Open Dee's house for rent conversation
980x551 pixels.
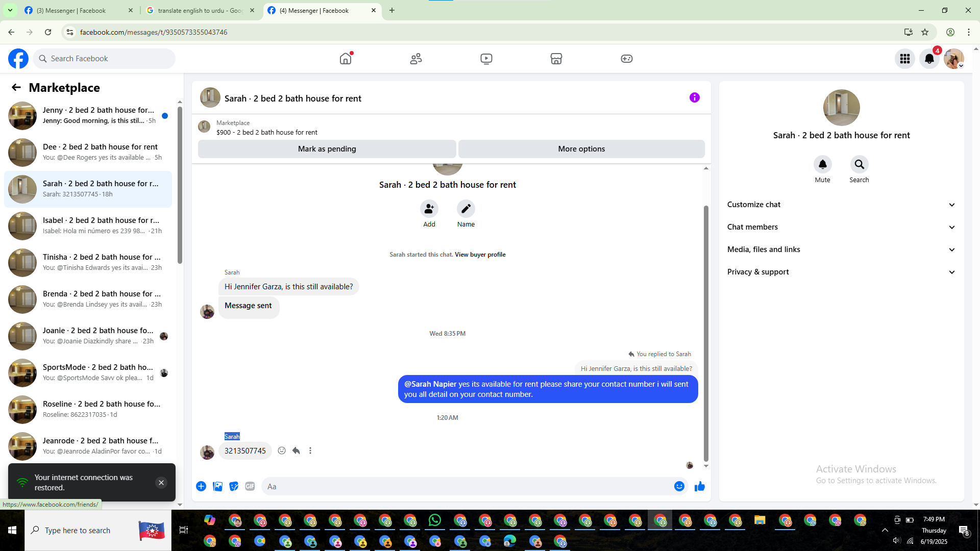88,153
